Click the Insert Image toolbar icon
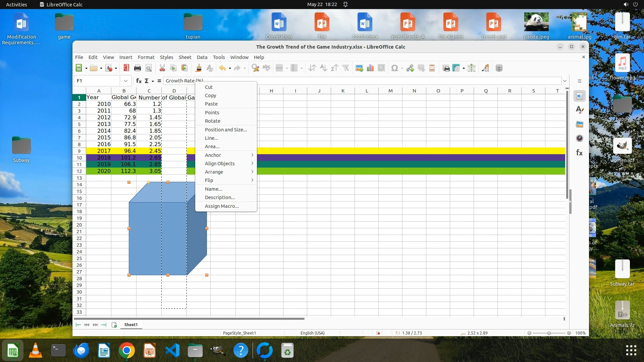 [x=359, y=68]
